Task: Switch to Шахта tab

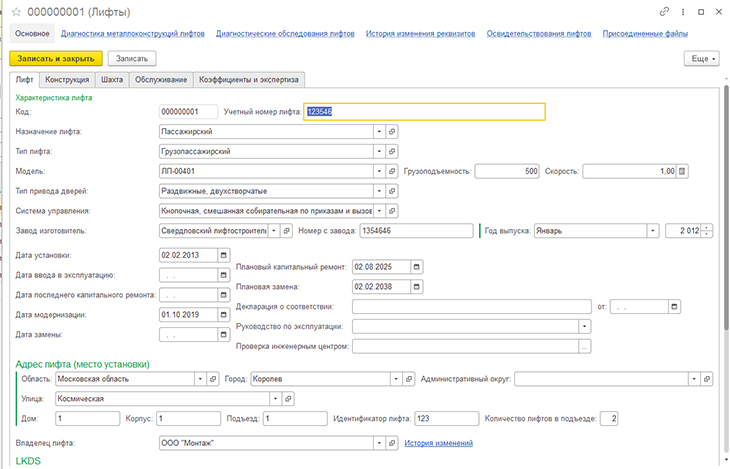Action: [112, 80]
